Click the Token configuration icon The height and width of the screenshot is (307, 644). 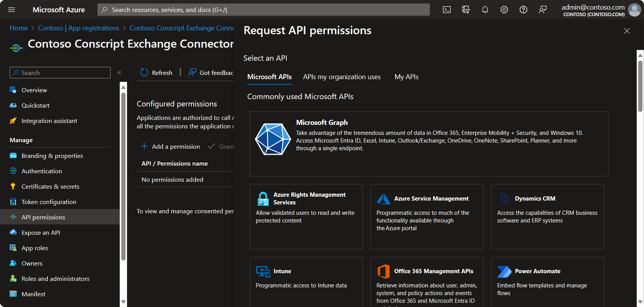13,202
